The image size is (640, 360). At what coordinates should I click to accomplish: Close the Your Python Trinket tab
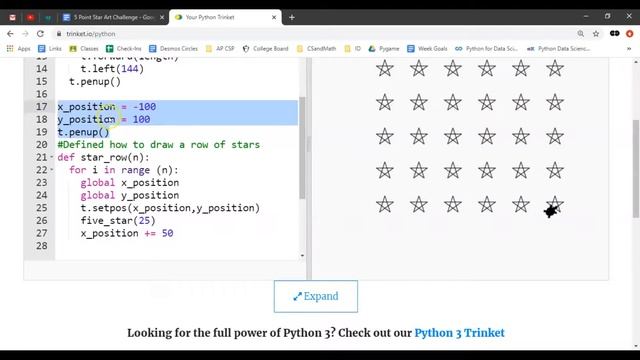(x=274, y=18)
